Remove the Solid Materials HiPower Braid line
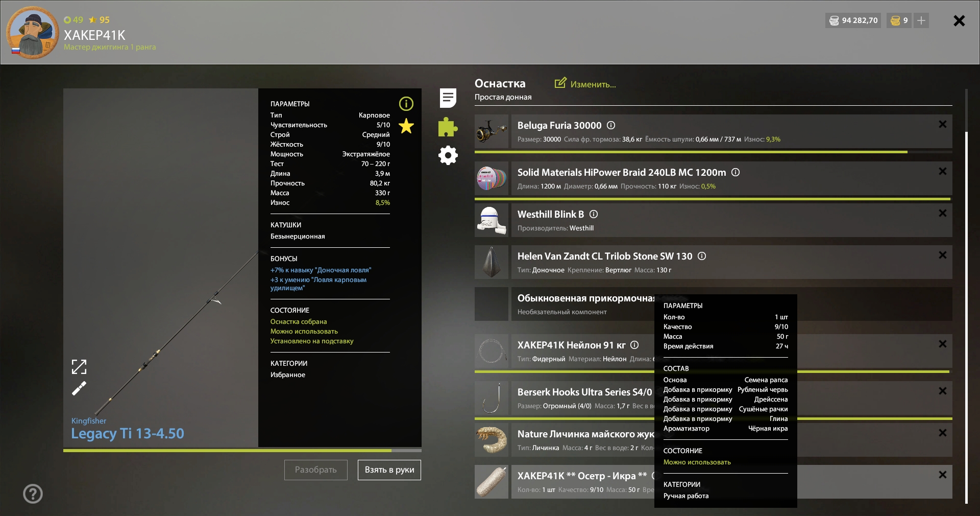 pyautogui.click(x=942, y=171)
